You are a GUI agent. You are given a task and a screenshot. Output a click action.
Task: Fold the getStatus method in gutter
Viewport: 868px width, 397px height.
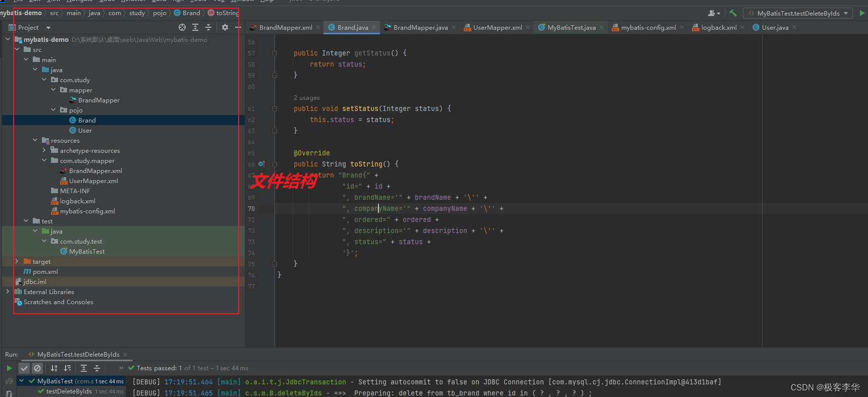275,53
